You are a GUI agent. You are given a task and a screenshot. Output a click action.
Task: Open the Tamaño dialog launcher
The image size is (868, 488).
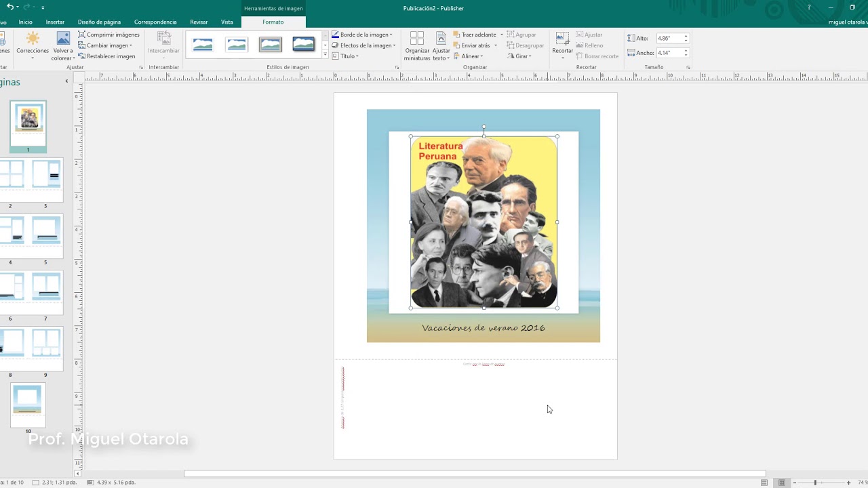pos(688,68)
